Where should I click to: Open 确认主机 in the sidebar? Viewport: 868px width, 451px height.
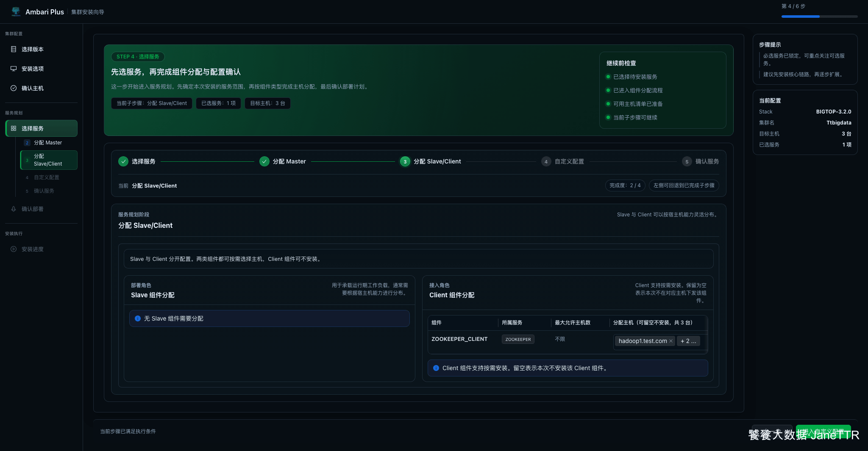[41, 88]
